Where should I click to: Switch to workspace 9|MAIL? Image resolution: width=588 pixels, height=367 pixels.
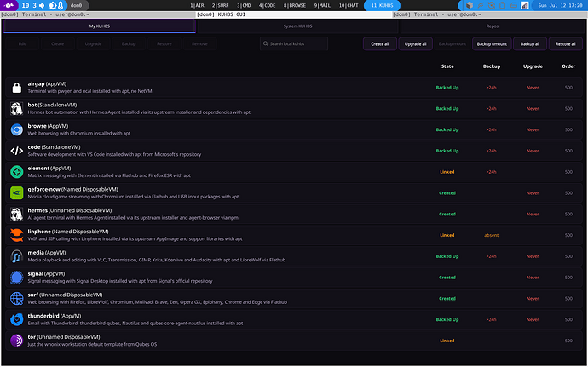(x=322, y=5)
